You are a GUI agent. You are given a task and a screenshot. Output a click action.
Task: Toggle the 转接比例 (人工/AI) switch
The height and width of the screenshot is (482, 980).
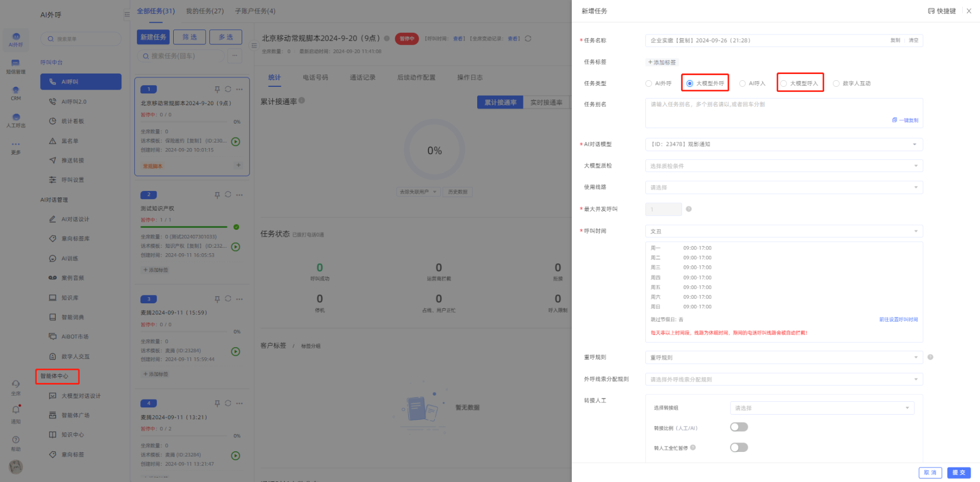click(739, 427)
